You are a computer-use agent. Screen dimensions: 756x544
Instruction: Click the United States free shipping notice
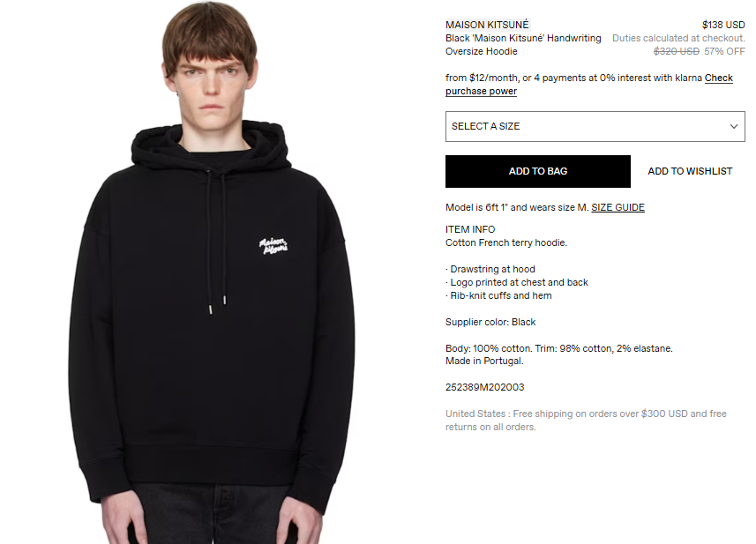586,421
